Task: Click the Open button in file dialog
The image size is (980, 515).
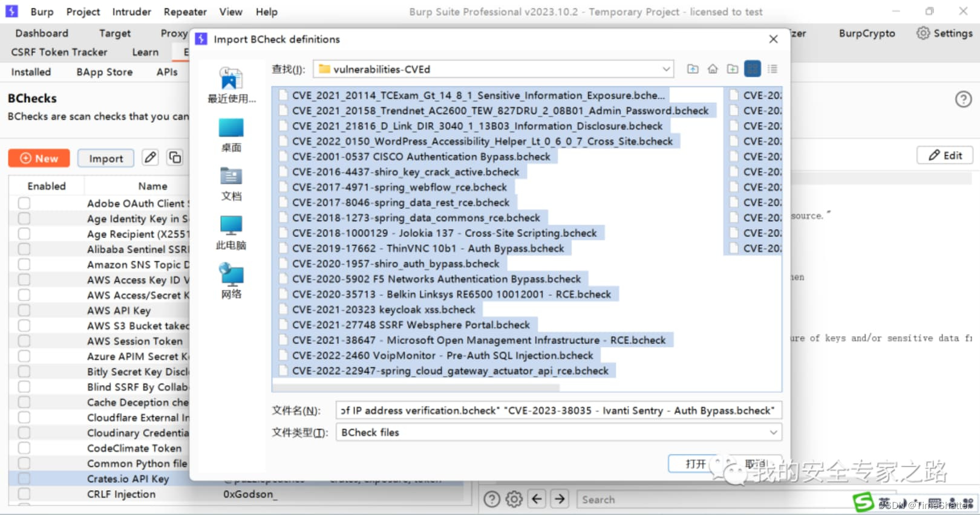Action: 696,464
